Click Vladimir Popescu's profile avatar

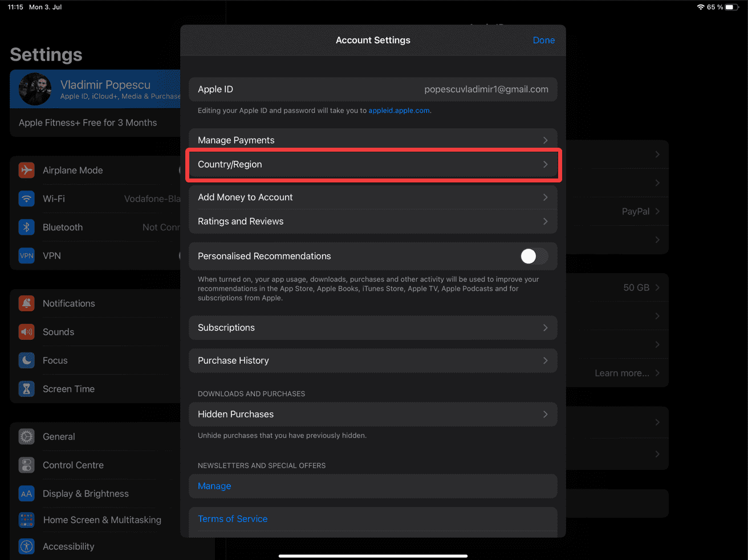point(35,90)
